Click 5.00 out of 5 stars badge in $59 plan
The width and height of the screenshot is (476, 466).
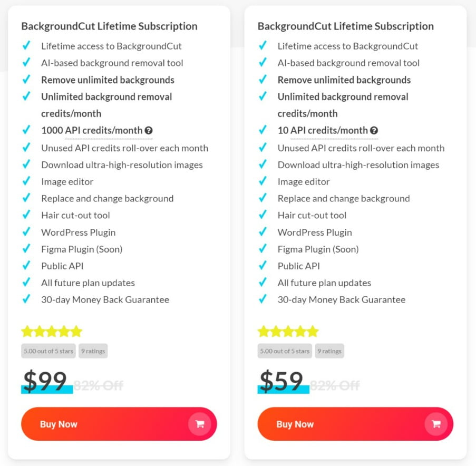(285, 351)
